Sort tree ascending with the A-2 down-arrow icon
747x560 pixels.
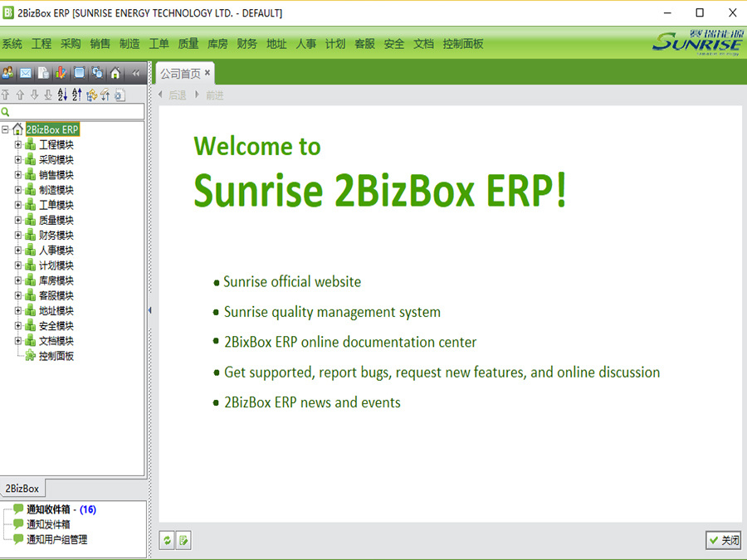(x=62, y=95)
